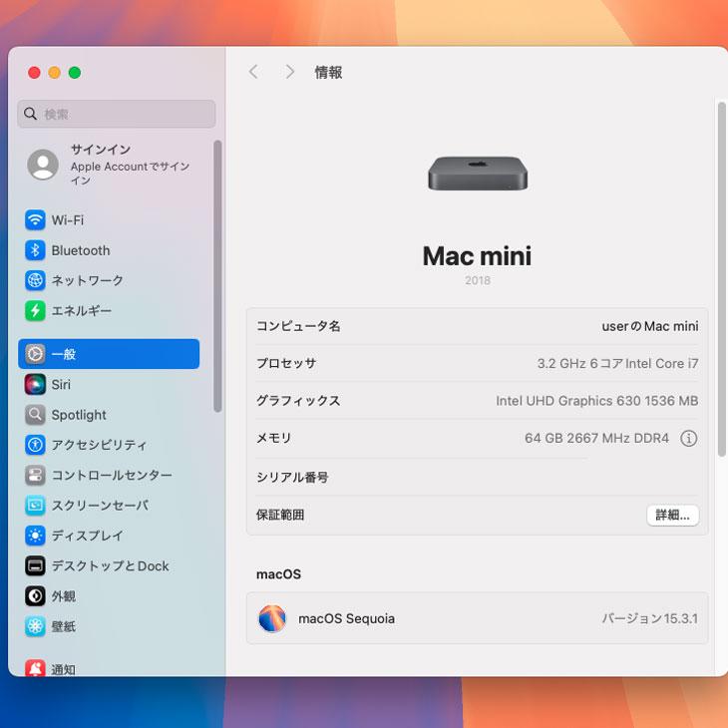Click the 外観 sidebar label
728x728 pixels.
point(64,596)
